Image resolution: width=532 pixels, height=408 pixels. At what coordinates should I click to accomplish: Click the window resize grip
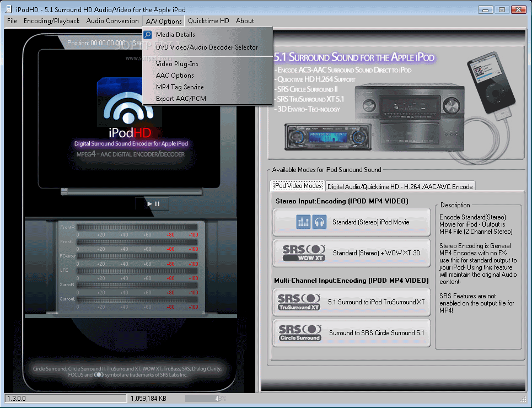(x=523, y=400)
